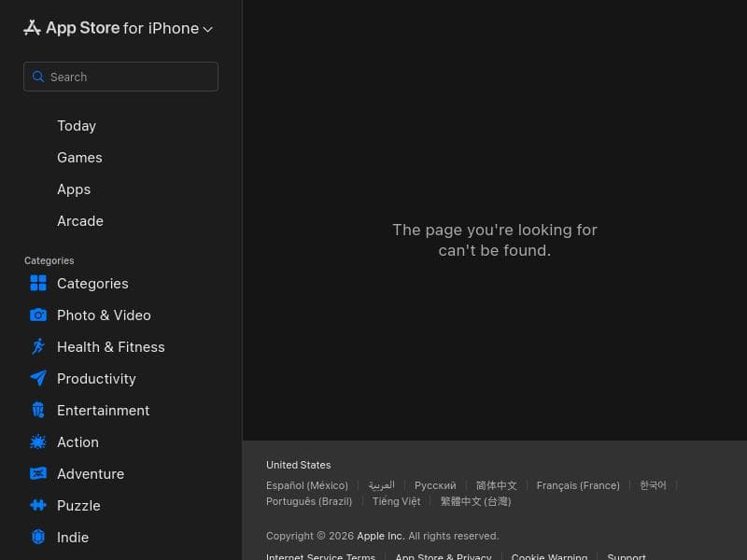This screenshot has width=747, height=560.
Task: Click the Puzzle piece icon
Action: pyautogui.click(x=38, y=505)
